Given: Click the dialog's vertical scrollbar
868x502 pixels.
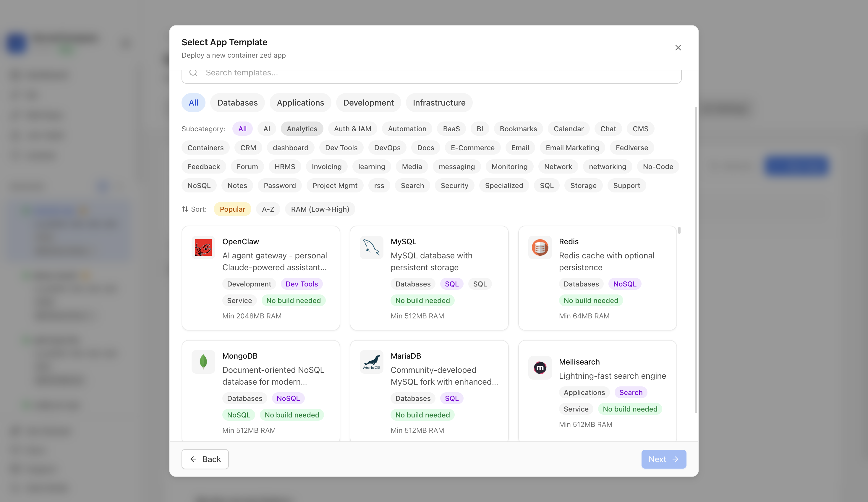Looking at the screenshot, I should coord(695,260).
